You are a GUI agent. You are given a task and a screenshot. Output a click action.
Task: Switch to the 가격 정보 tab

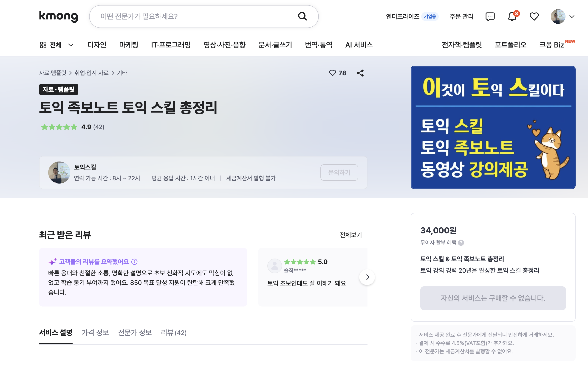pyautogui.click(x=95, y=332)
